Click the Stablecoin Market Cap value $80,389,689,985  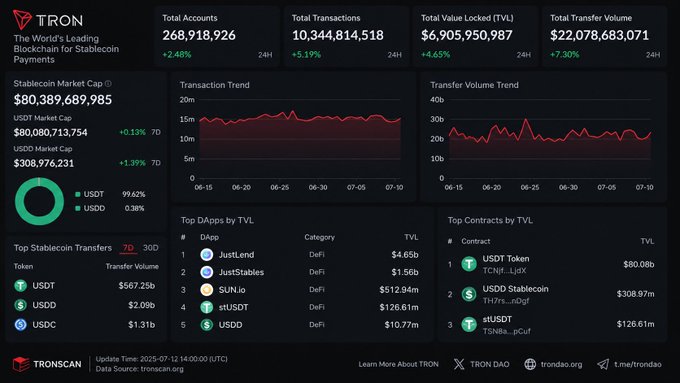(x=63, y=100)
